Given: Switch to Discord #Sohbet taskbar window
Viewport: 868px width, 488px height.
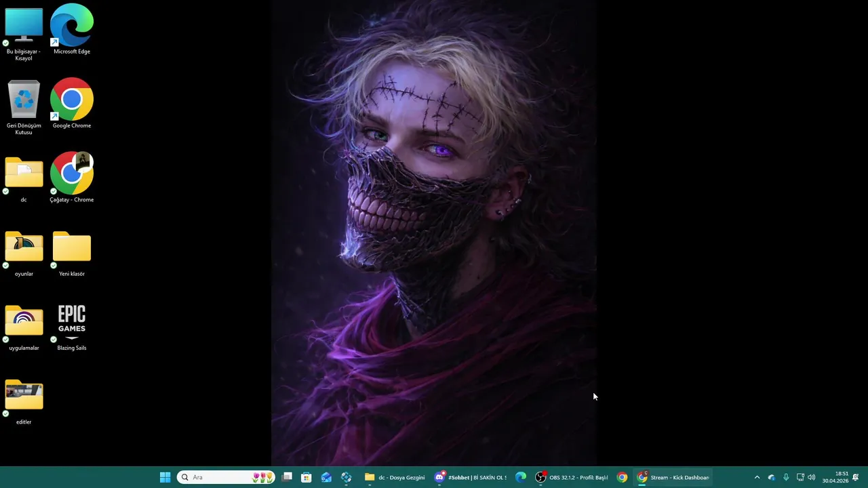Looking at the screenshot, I should (471, 477).
